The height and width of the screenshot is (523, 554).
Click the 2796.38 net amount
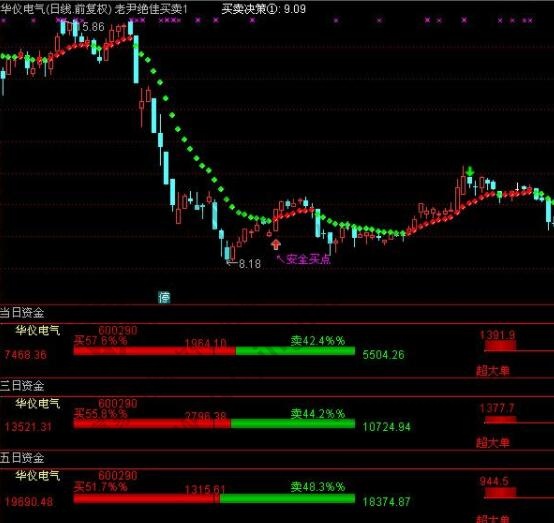[x=206, y=416]
